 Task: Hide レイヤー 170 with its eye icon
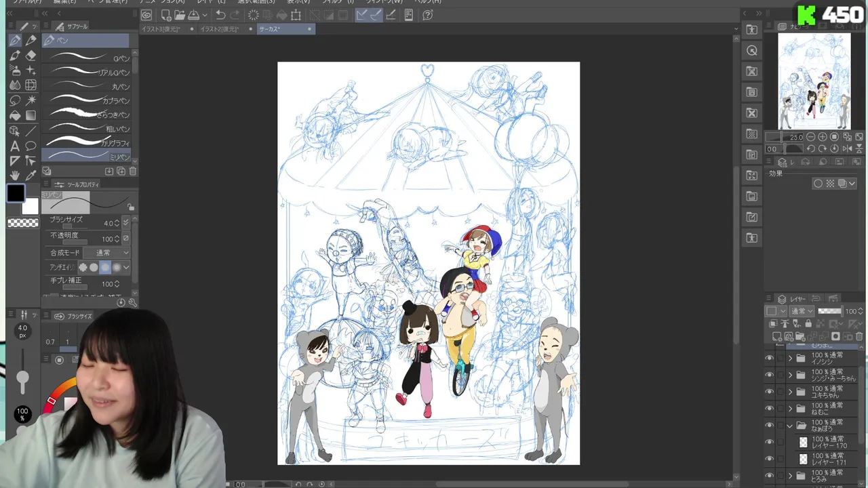coord(769,442)
